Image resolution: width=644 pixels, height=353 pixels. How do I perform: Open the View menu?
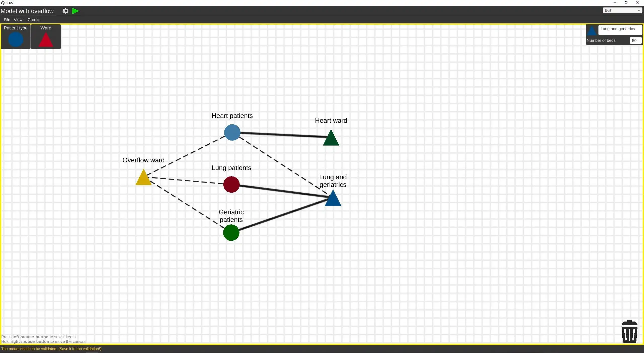(18, 19)
